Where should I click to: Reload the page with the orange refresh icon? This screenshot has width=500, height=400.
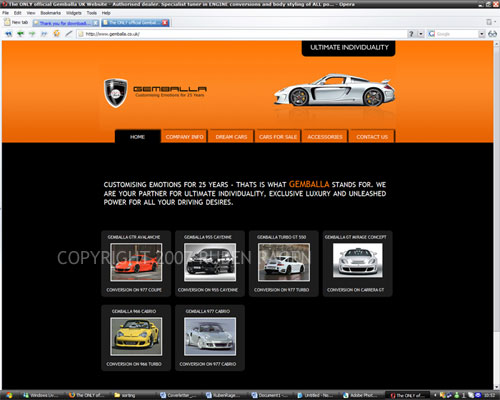57,33
